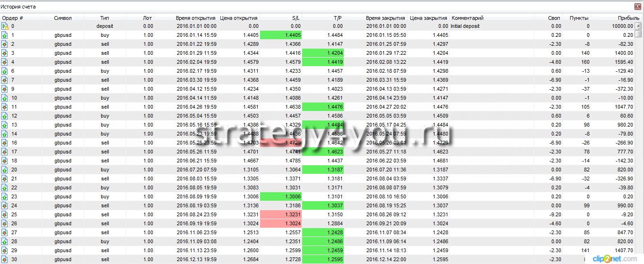Select the sell icon of order 17
The width and height of the screenshot is (644, 264).
pyautogui.click(x=5, y=152)
